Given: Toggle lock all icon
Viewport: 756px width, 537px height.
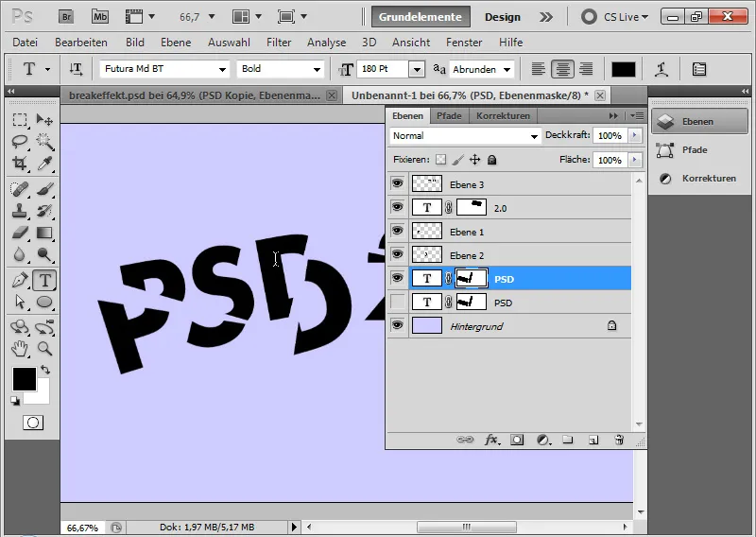Looking at the screenshot, I should coord(491,159).
